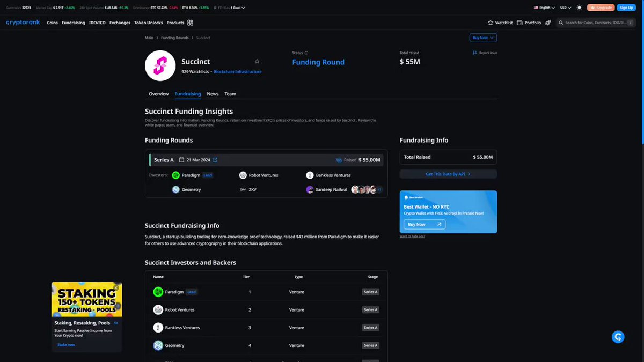Open the IDO/ICO menu
Screen dimensions: 644x362
click(x=97, y=23)
